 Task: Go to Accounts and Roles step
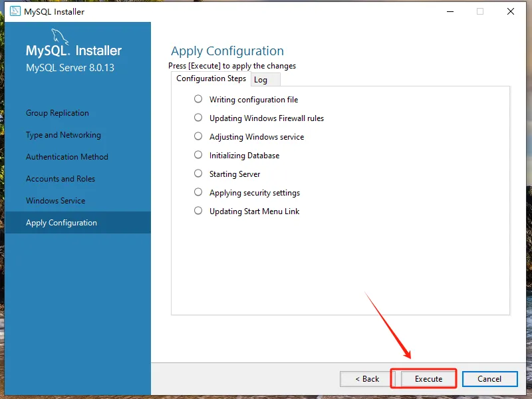pos(61,179)
